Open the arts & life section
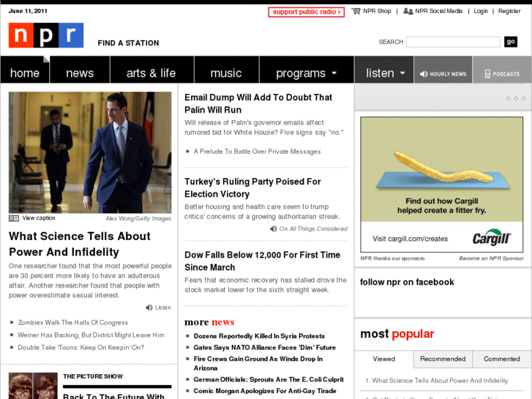This screenshot has width=532, height=399. (151, 70)
